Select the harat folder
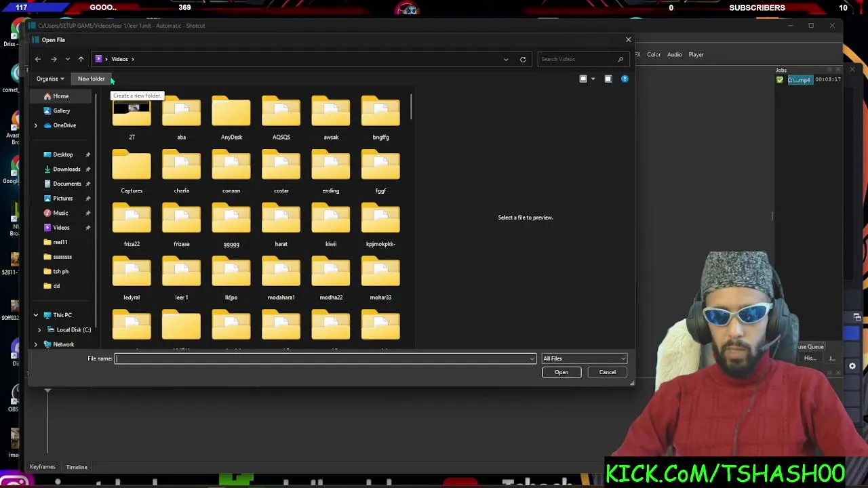The height and width of the screenshot is (488, 868). 281,226
